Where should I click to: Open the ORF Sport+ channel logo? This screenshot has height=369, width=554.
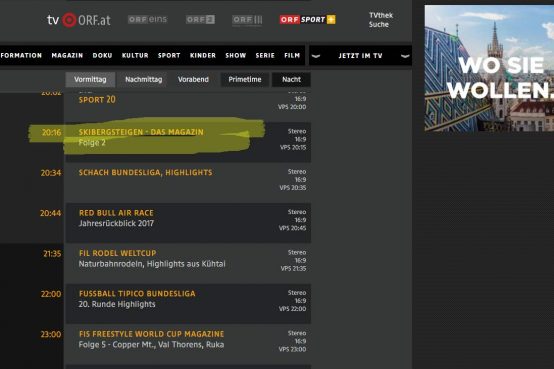coord(307,19)
